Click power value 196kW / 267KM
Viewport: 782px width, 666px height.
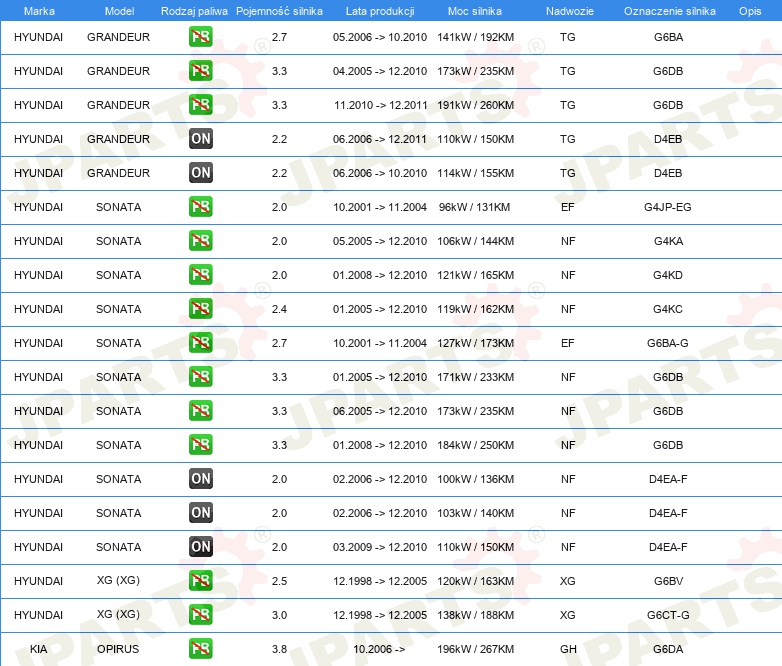[x=475, y=649]
